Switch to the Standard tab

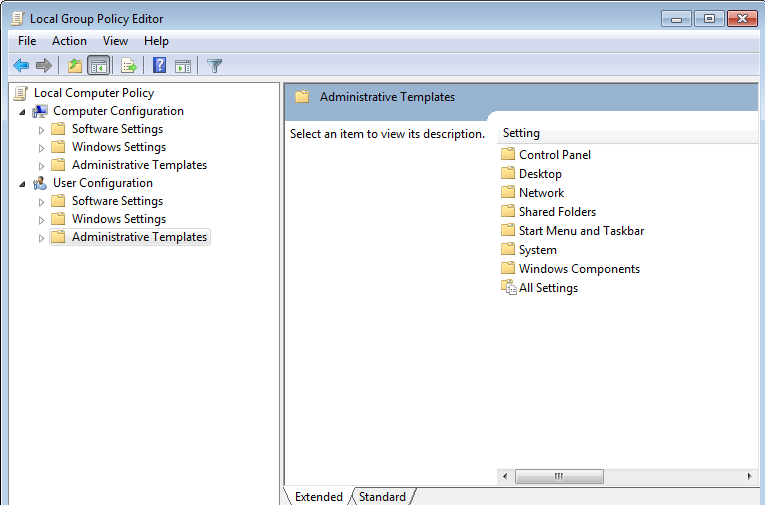[382, 497]
